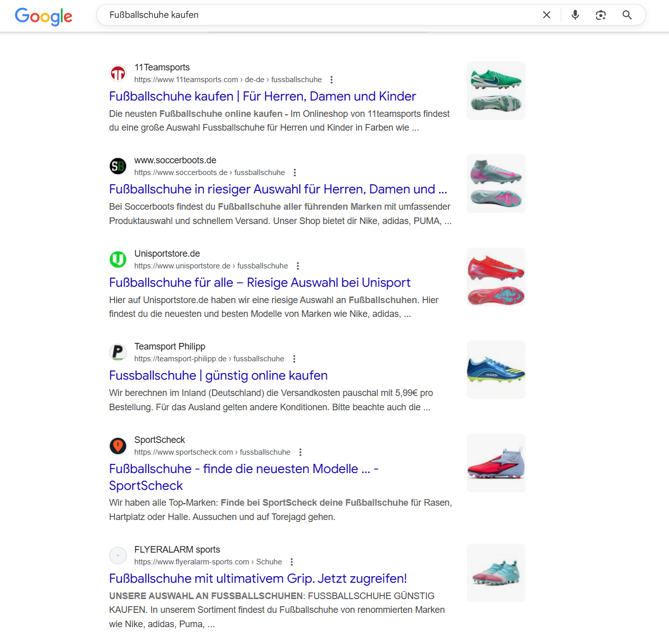Screen dimensions: 669x644
Task: Click the blue Messi shoe thumbnail
Action: click(496, 370)
